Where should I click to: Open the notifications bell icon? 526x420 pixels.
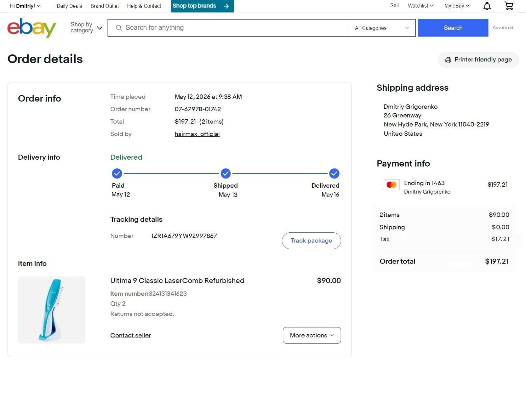tap(487, 6)
